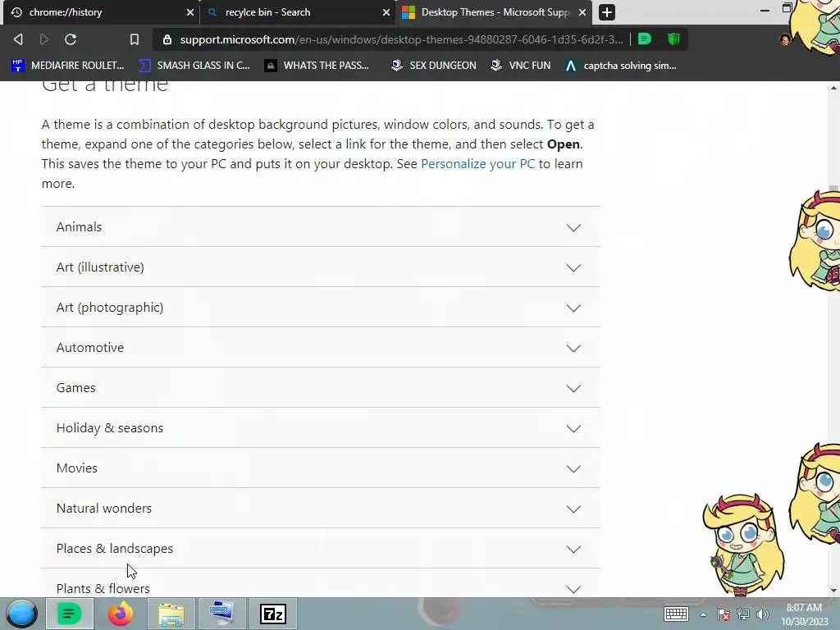The image size is (840, 630).
Task: Expand the Natural wonders category
Action: pos(321,509)
